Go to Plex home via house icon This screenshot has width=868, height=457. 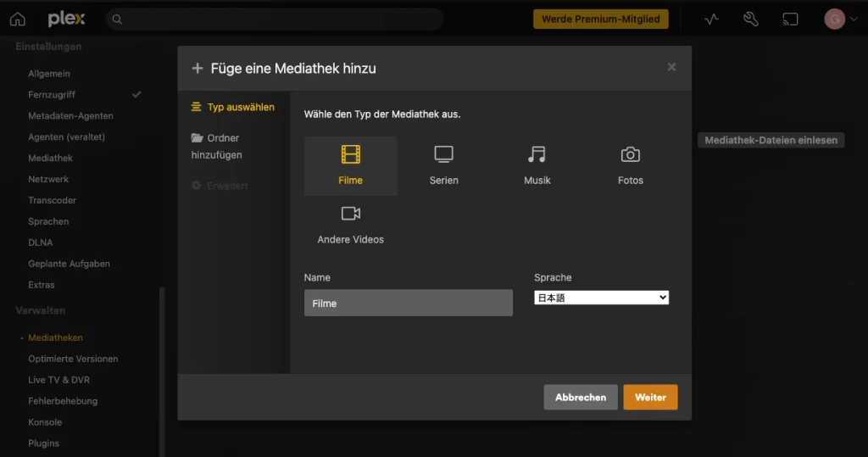pyautogui.click(x=18, y=20)
